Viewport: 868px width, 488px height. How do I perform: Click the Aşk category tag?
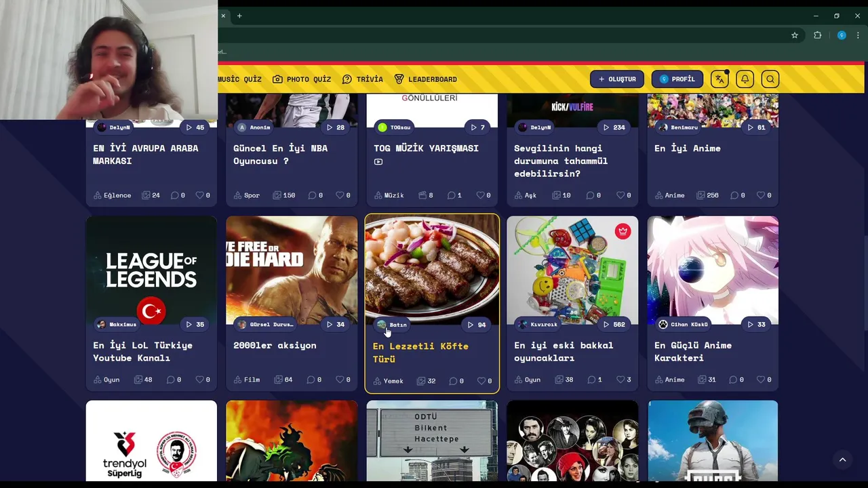click(x=525, y=195)
